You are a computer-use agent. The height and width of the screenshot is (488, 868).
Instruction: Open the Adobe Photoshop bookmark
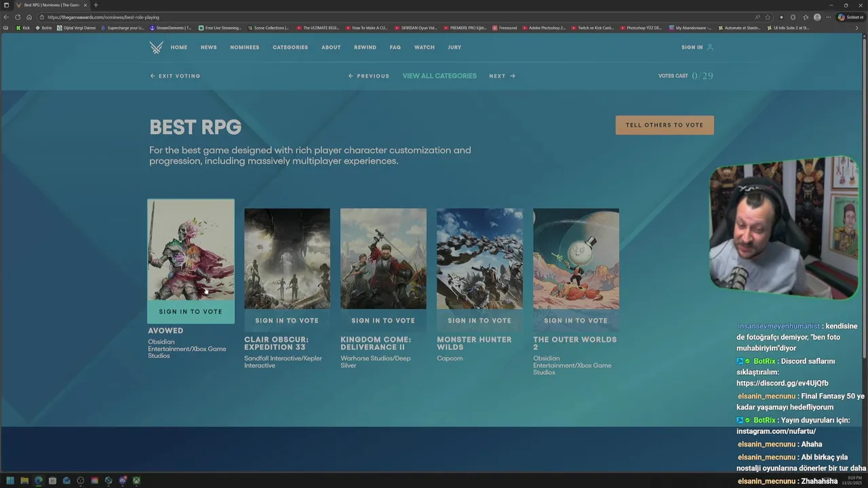click(544, 28)
